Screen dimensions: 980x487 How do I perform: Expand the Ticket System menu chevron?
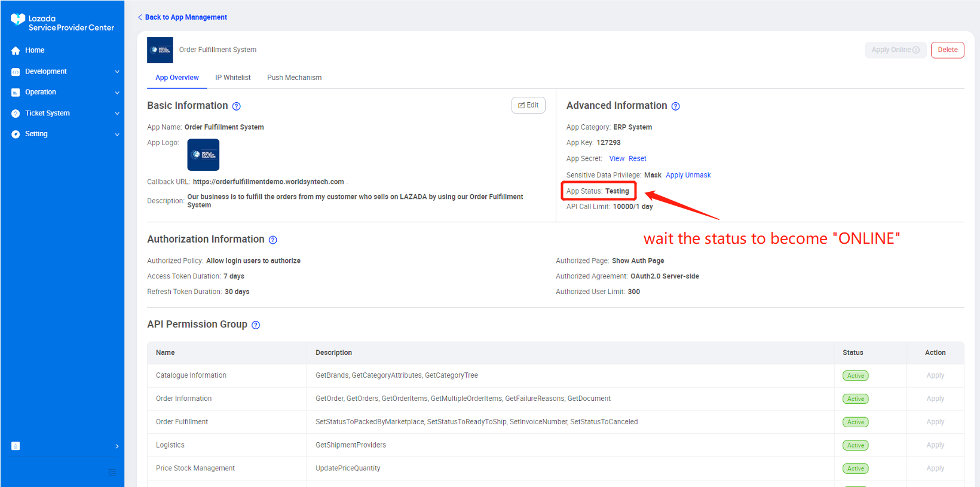coord(117,114)
